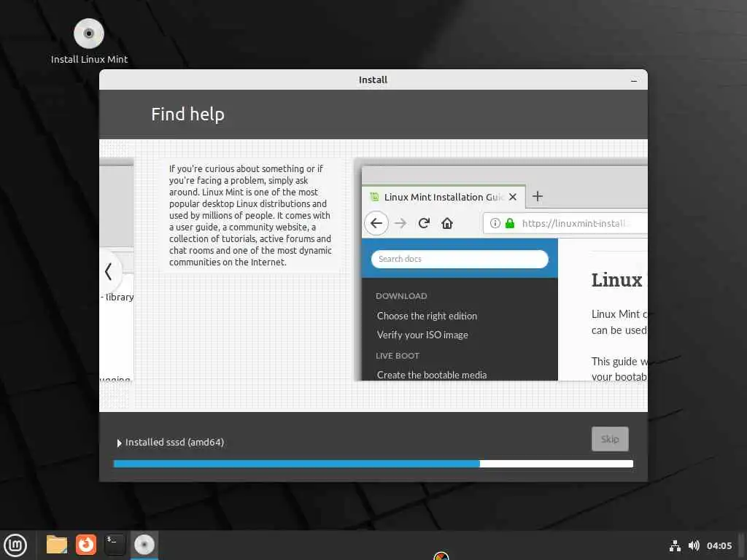The height and width of the screenshot is (560, 747).
Task: Open the Terminal from the panel
Action: (x=115, y=545)
